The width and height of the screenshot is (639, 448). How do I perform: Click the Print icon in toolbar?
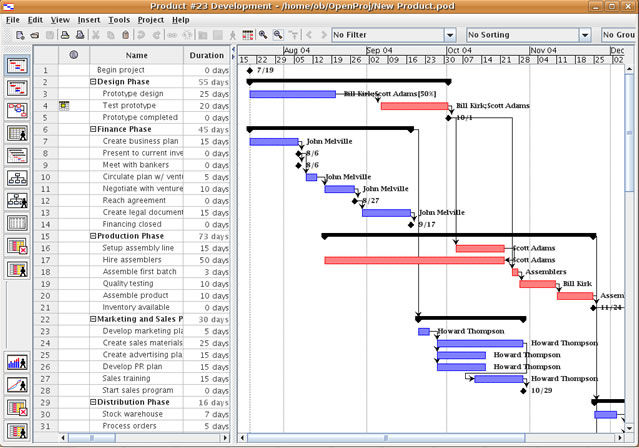(65, 35)
